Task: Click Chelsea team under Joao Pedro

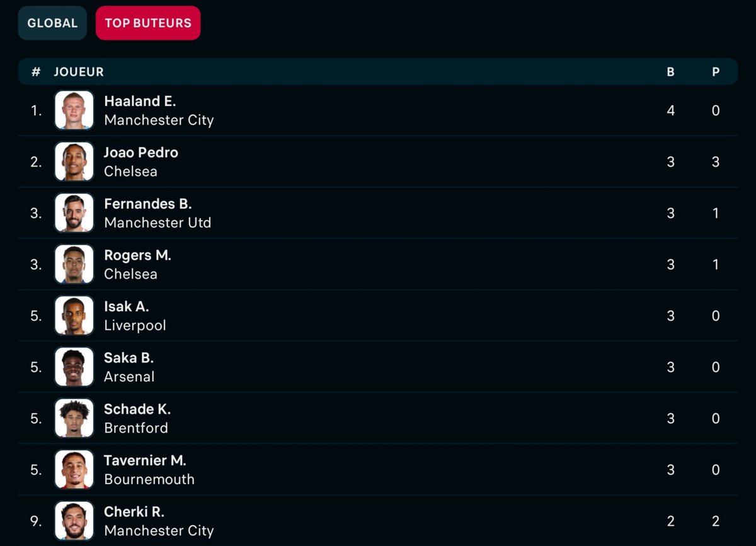Action: pos(130,171)
